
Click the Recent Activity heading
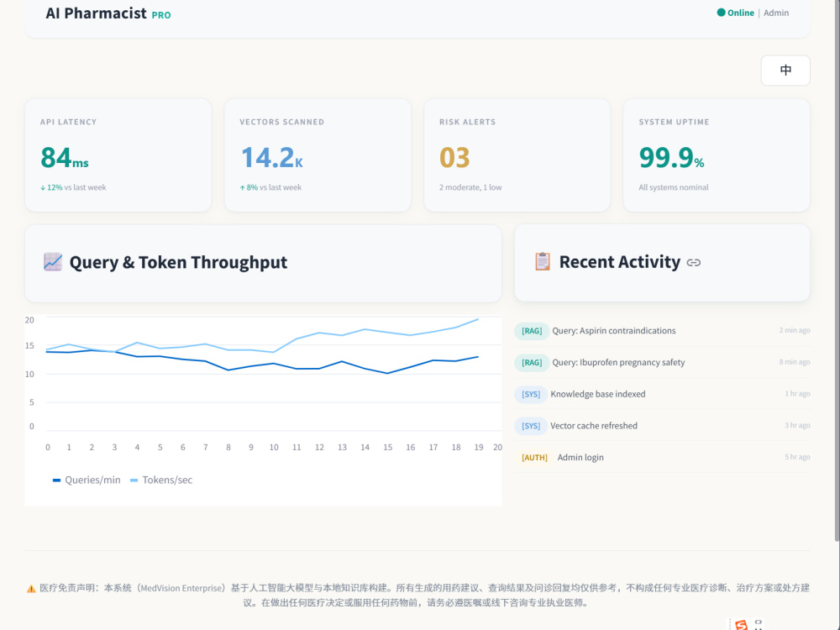coord(620,262)
